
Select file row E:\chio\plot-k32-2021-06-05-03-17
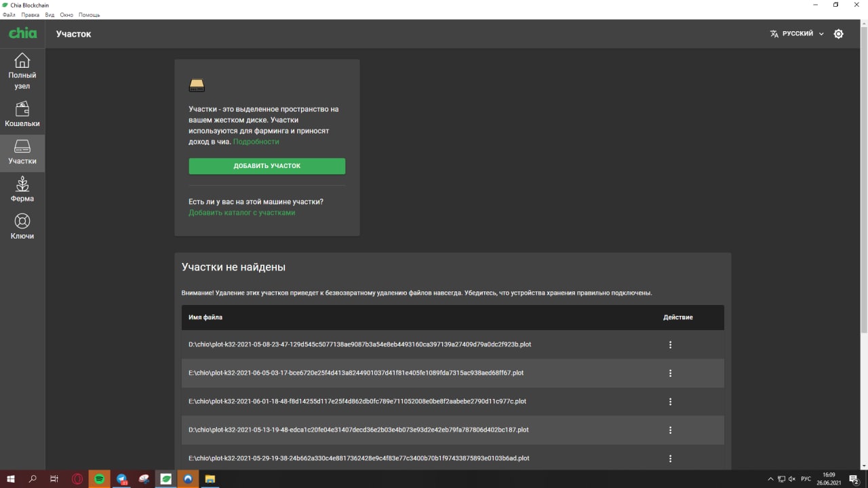tap(453, 373)
